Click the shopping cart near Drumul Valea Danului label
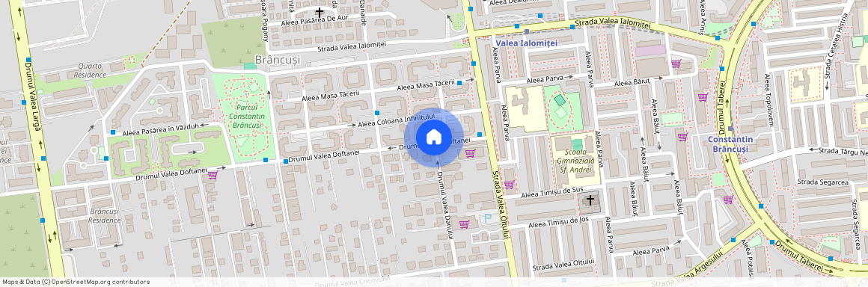The width and height of the screenshot is (868, 287). click(x=465, y=224)
